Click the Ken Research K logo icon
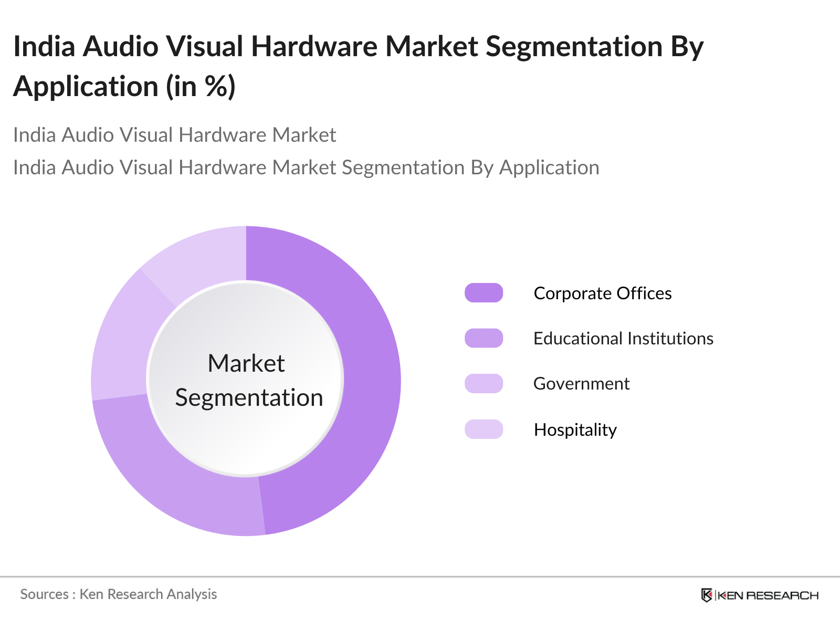This screenshot has height=630, width=840. (x=706, y=595)
